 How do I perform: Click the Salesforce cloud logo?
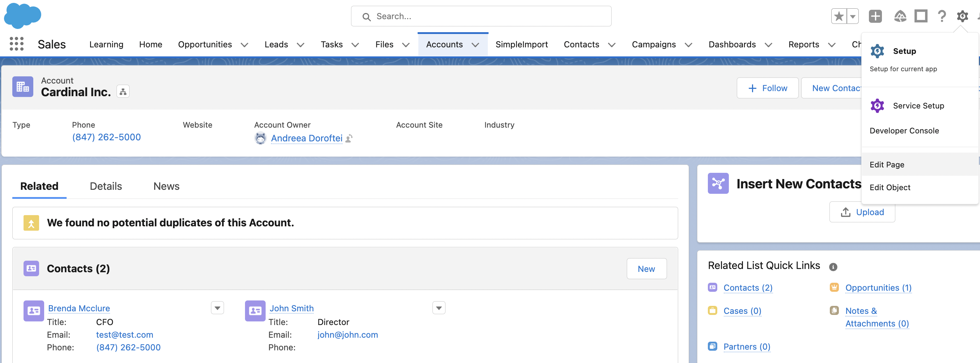[22, 16]
